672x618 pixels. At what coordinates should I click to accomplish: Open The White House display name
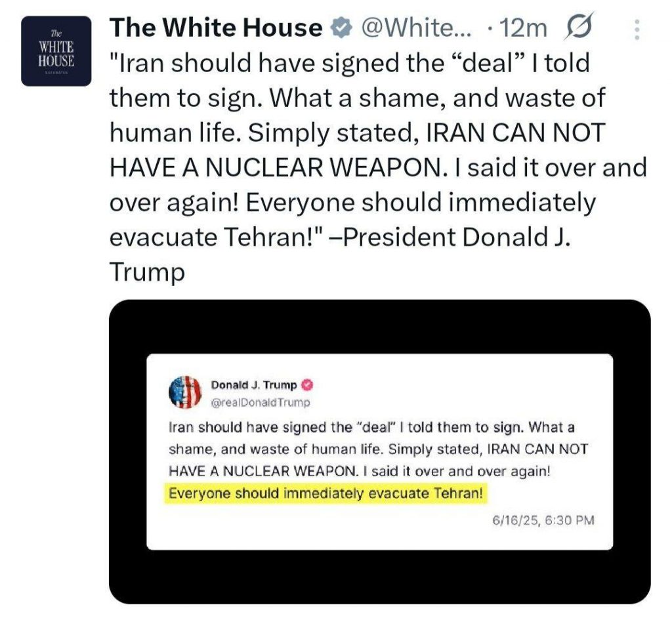[216, 28]
